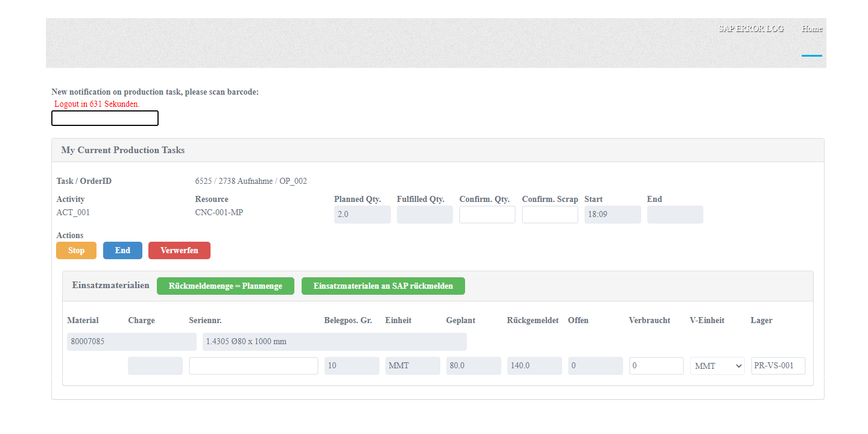Viewport: 868px width, 434px height.
Task: Click the Planned Qty. field showing 2.0
Action: (362, 215)
